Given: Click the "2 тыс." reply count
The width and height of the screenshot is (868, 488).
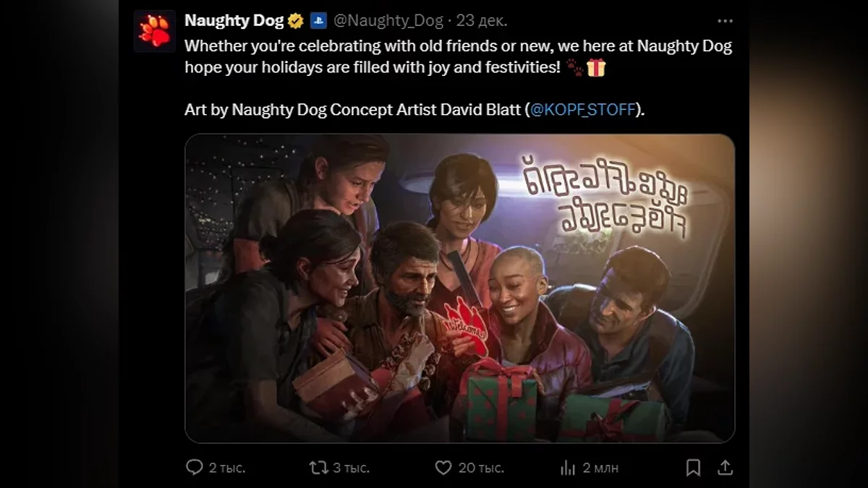Looking at the screenshot, I should tap(226, 468).
